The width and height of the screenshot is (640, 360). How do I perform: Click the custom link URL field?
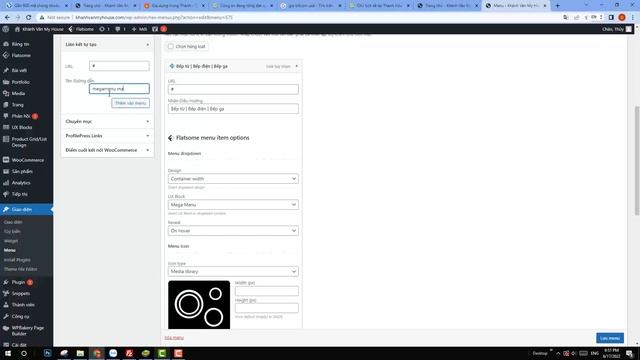(x=119, y=66)
